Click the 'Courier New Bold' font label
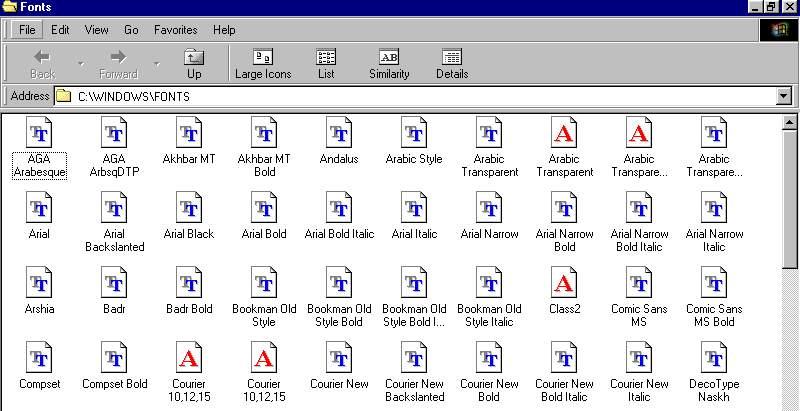 (x=489, y=391)
